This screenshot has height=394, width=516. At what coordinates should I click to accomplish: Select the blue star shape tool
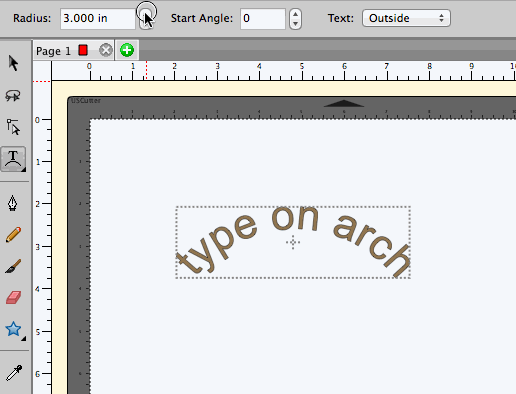tap(13, 329)
